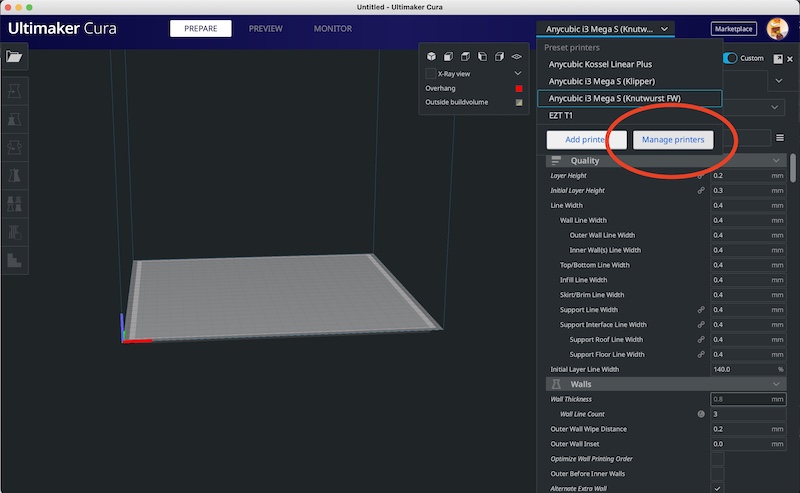
Task: Click the settings panel vertical scrollbar
Action: [x=793, y=167]
